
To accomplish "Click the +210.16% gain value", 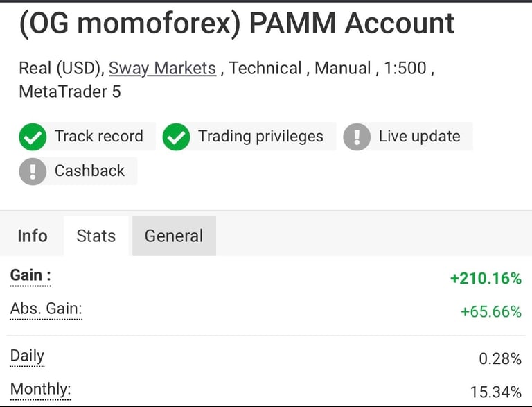I will click(x=486, y=278).
